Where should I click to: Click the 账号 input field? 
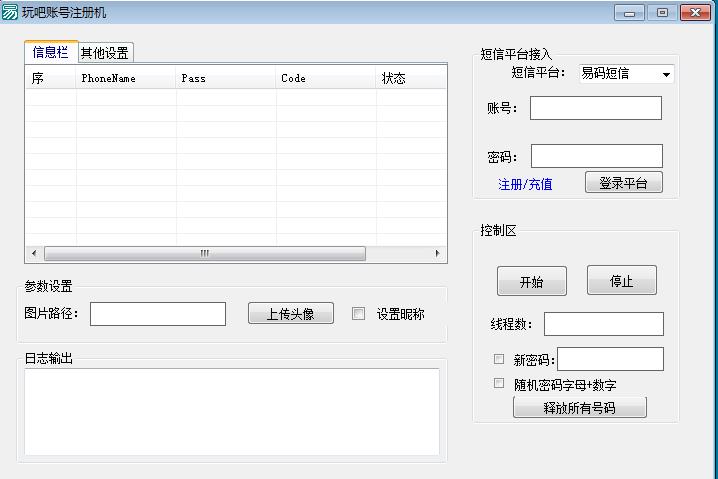tap(595, 108)
